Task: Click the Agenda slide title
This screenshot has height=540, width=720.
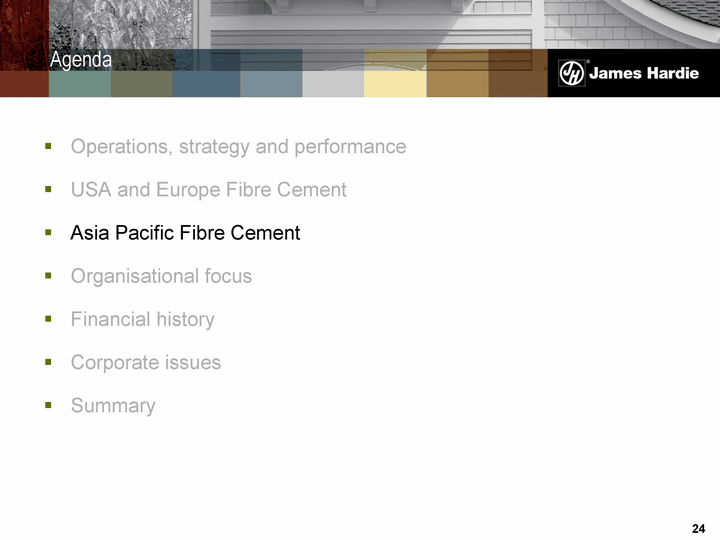Action: pos(81,60)
